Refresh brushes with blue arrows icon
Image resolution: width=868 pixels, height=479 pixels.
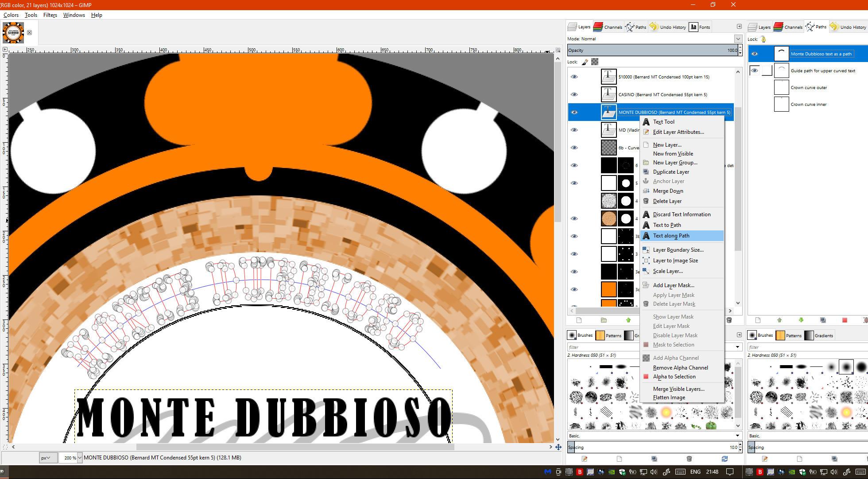(725, 459)
